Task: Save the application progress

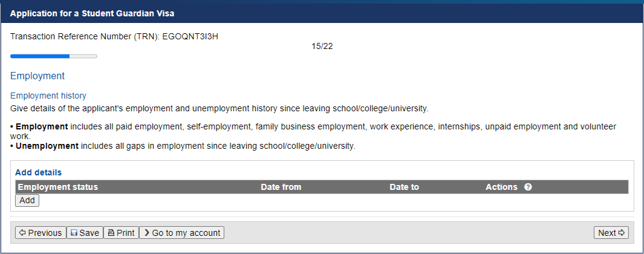Action: point(85,233)
